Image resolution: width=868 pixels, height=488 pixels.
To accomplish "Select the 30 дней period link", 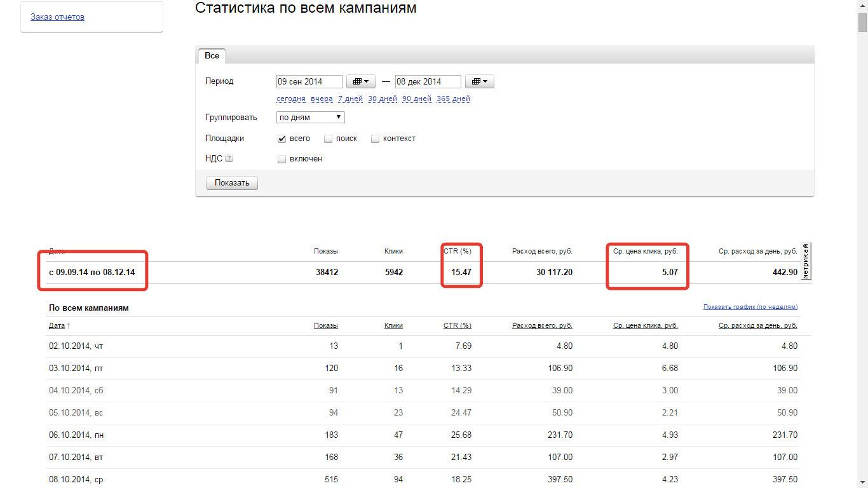I will click(383, 98).
